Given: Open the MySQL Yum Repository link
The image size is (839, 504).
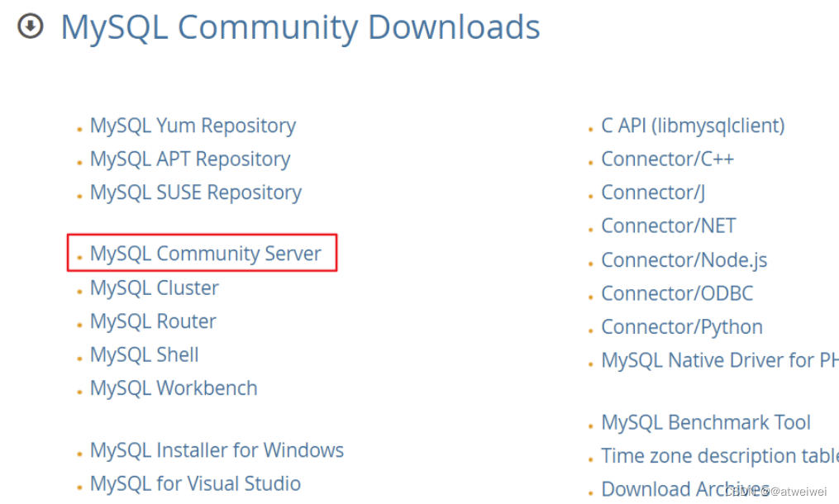Looking at the screenshot, I should click(x=193, y=126).
